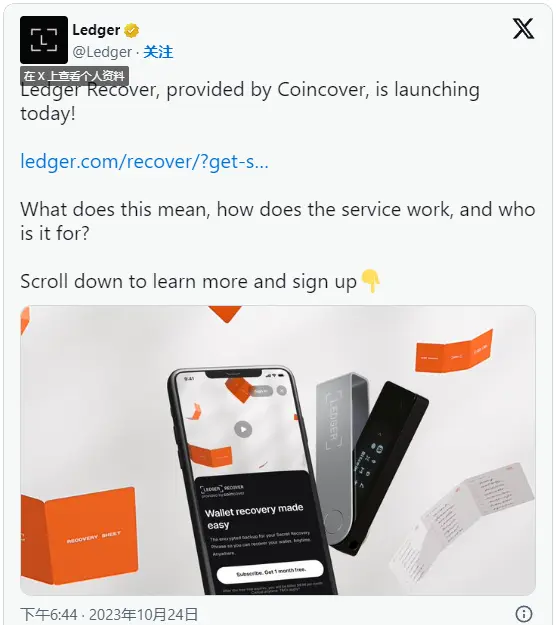Click the Subscribe button on phone screen
Viewport: 556px width, 625px height.
(x=270, y=572)
